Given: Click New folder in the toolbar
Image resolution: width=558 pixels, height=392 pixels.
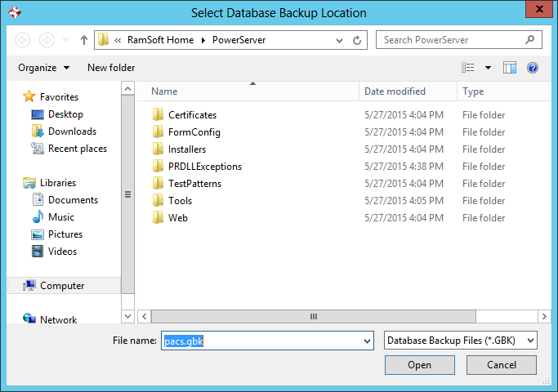Looking at the screenshot, I should [x=111, y=68].
